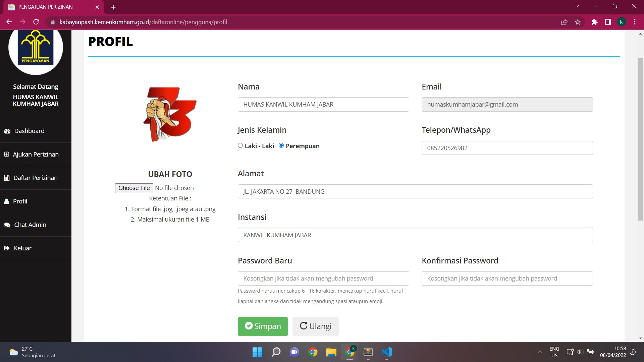
Task: Open Sublime Text in taskbar
Action: (368, 352)
